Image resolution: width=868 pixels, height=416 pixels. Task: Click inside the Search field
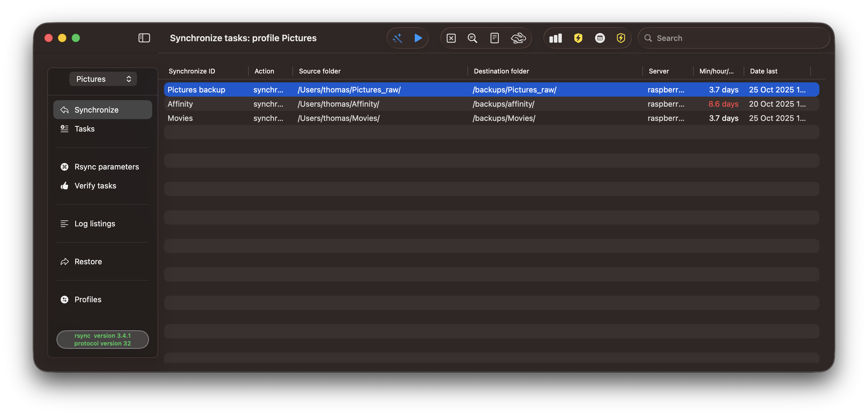(x=738, y=38)
